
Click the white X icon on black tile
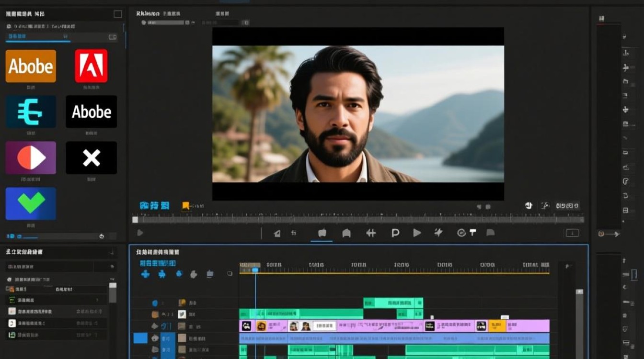point(91,157)
